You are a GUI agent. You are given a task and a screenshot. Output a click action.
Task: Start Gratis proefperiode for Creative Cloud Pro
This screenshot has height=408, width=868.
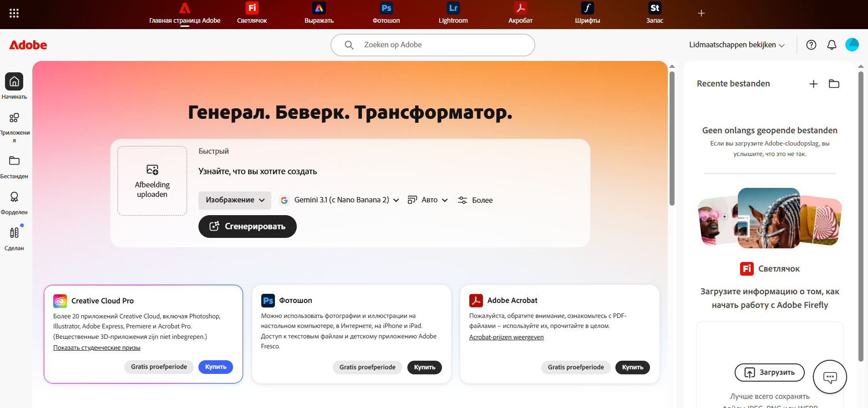[159, 367]
